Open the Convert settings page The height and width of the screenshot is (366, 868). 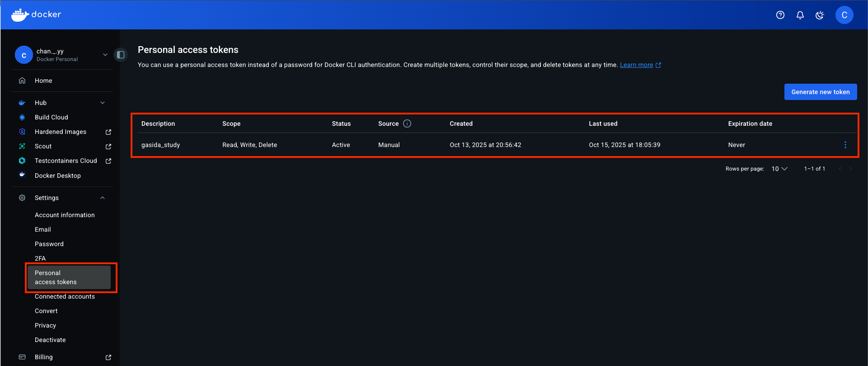(x=46, y=311)
